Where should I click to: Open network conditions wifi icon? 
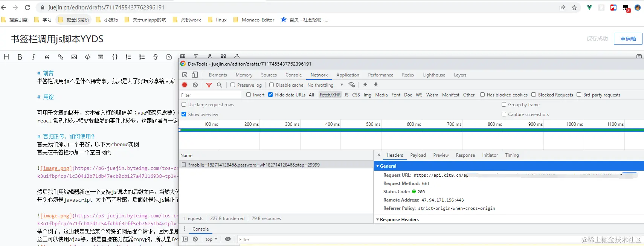pos(352,85)
